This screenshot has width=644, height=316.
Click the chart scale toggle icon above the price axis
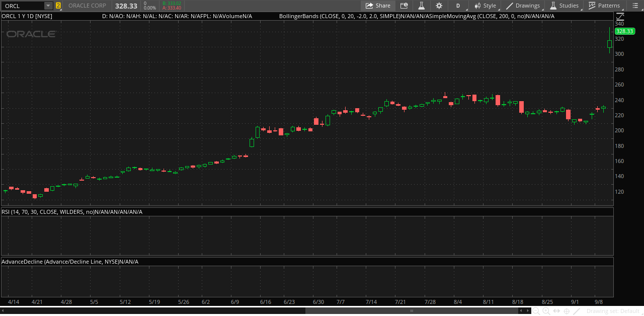point(620,16)
